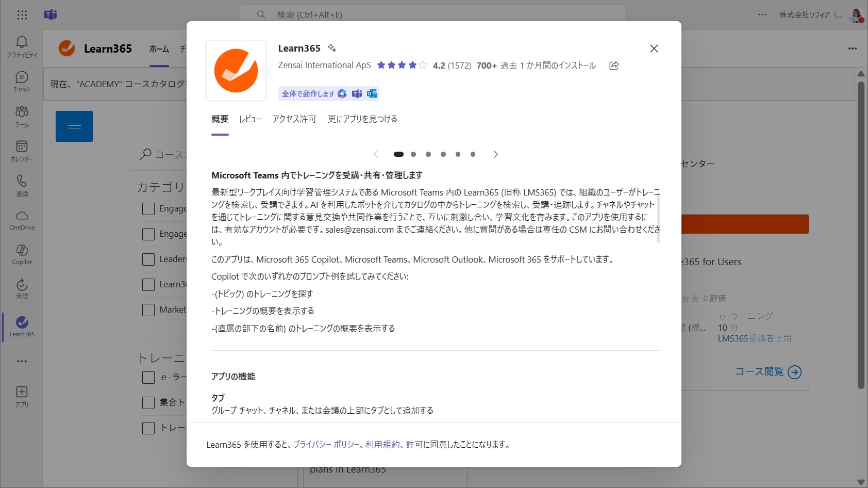Open チャット in the left sidebar
The height and width of the screenshot is (488, 868).
click(22, 82)
